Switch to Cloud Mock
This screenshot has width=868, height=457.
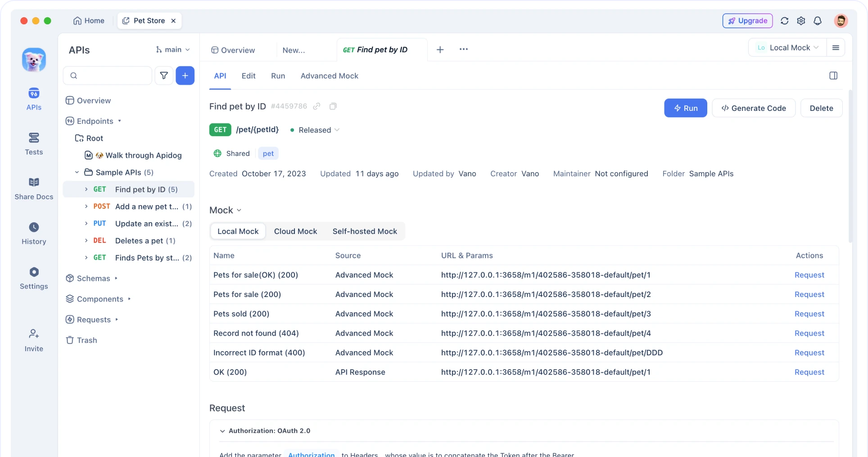coord(295,231)
